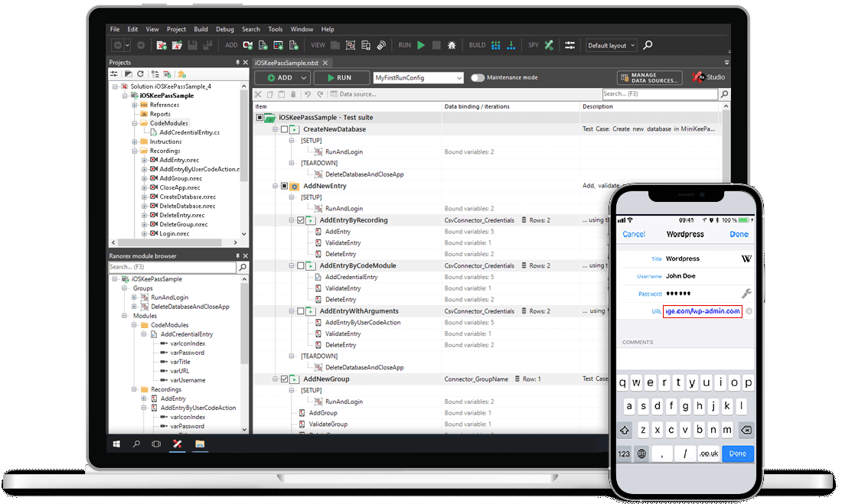Click the MANAGE DATA SOURCES button
The image size is (842, 504).
click(x=650, y=78)
